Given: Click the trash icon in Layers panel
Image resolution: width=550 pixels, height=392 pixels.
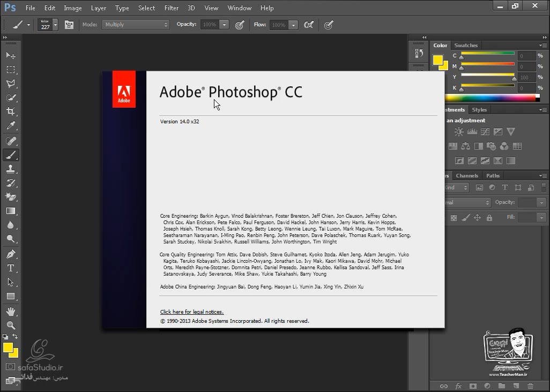Looking at the screenshot, I should [x=530, y=386].
